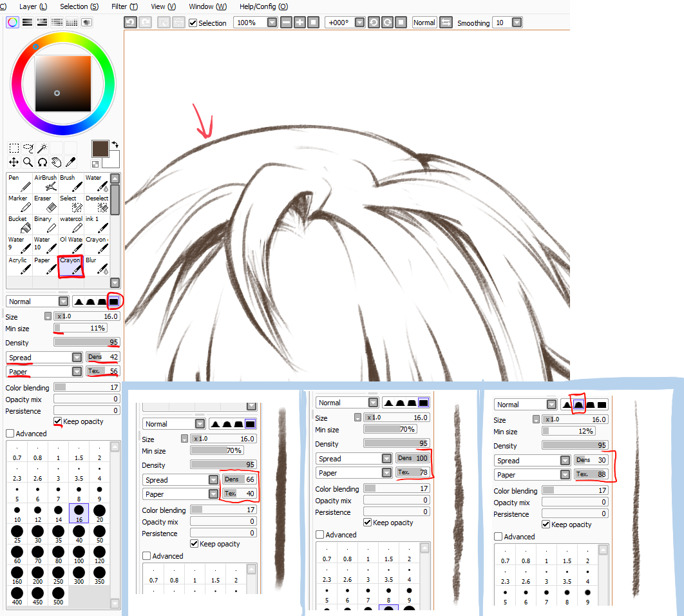
Task: Flip the canvas view horizontally
Action: pos(446,23)
